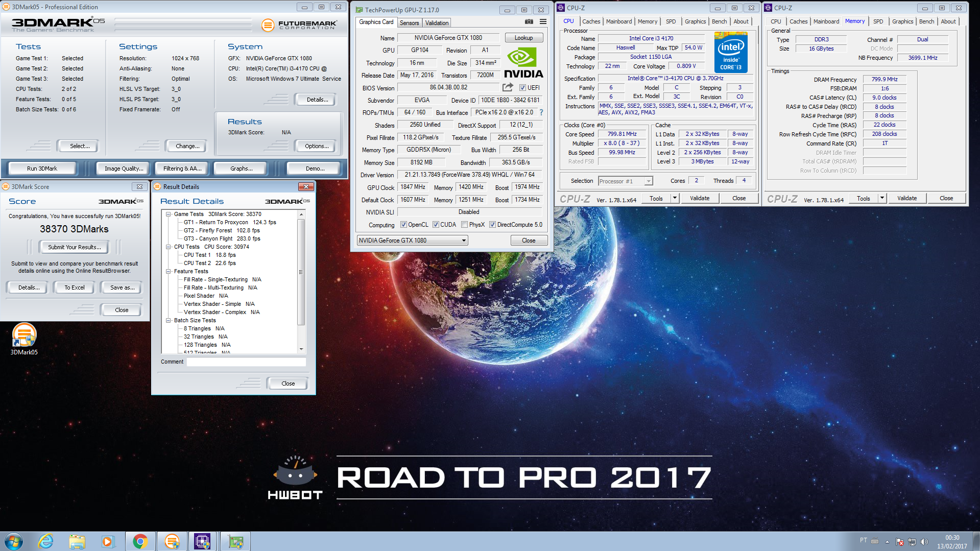Screen dimensions: 980x551
Task: Open the Tools dropdown arrow in CPU window
Action: pyautogui.click(x=675, y=198)
